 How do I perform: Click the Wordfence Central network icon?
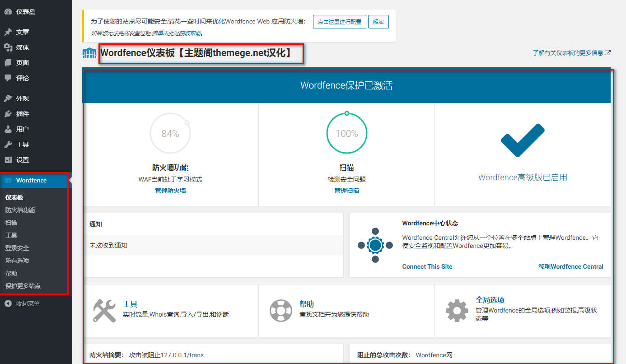pyautogui.click(x=375, y=245)
